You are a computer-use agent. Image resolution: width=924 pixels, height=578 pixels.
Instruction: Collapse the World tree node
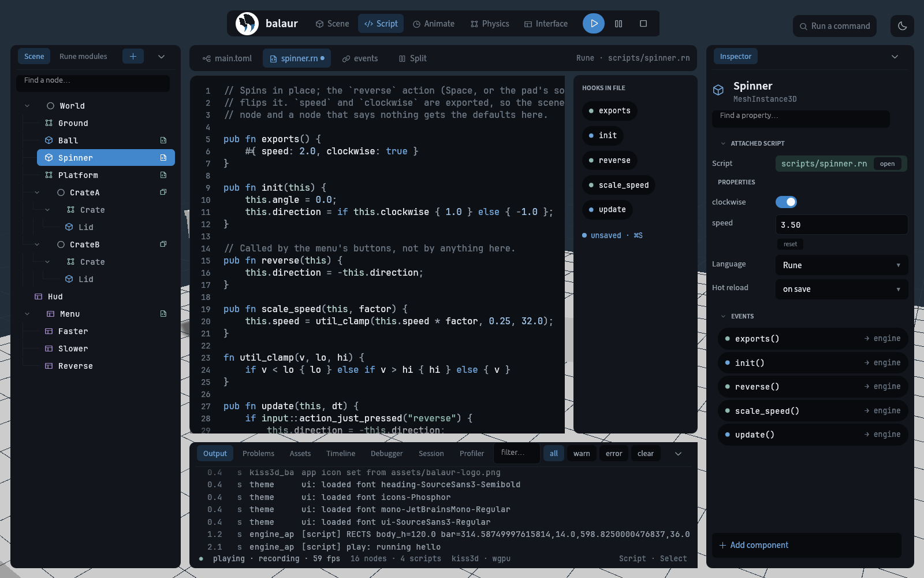(x=27, y=106)
